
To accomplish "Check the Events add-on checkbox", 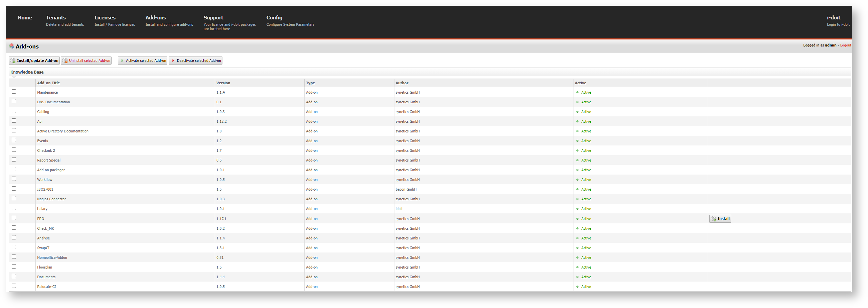I will [x=14, y=140].
